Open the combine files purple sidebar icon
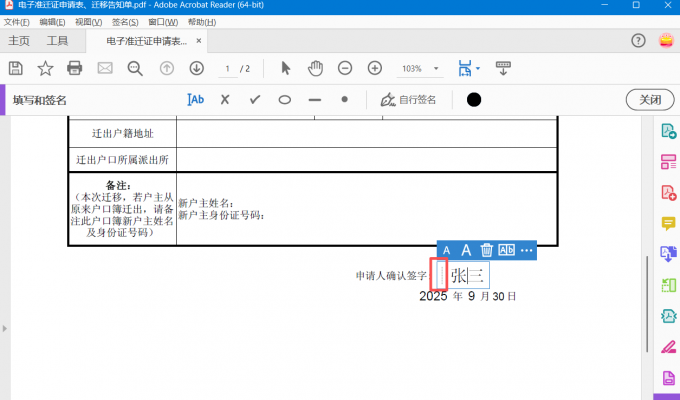Screen dimensions: 680x400 [668, 254]
